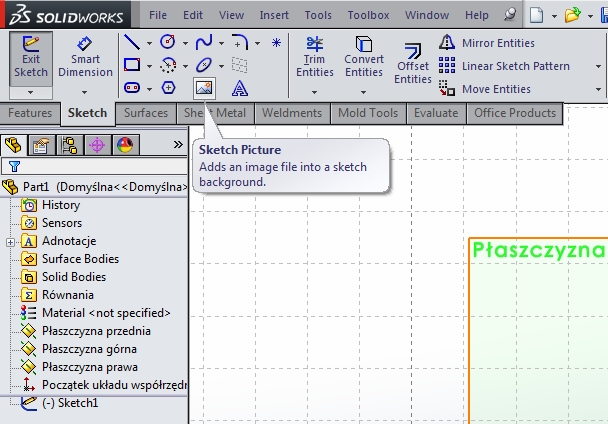Expand the Adnotacje tree node
The image size is (608, 424).
pos(10,242)
